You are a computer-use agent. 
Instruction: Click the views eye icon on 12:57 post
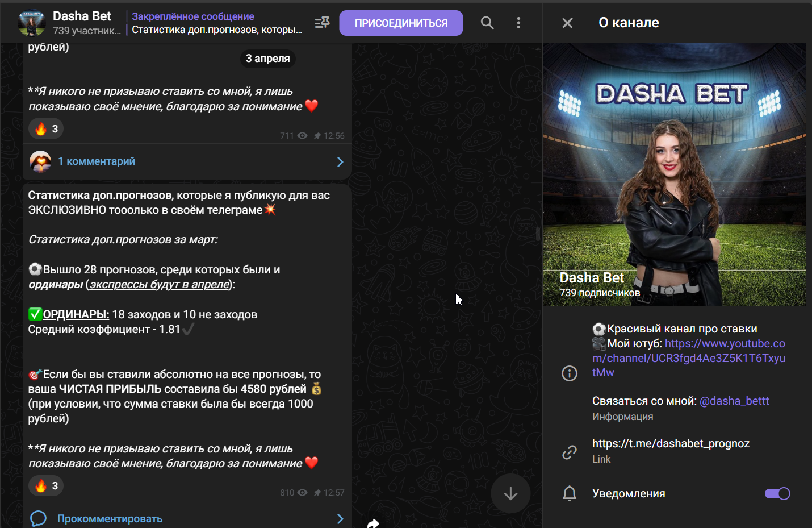303,493
